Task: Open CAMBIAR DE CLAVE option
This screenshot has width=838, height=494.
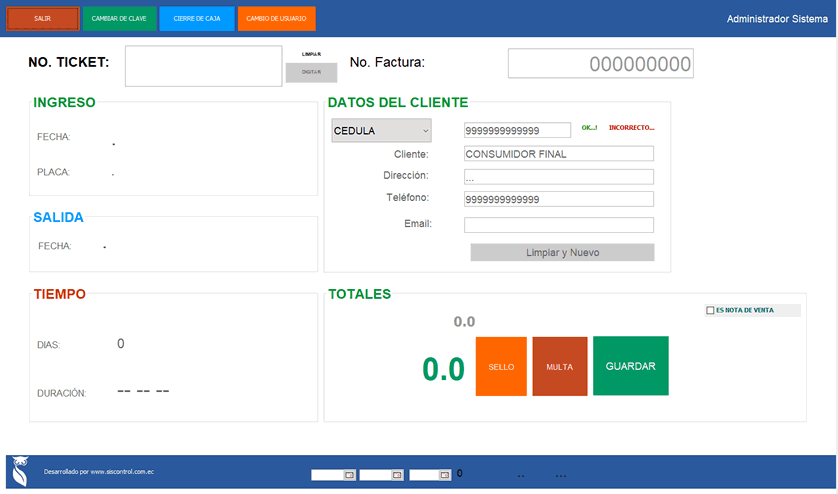Action: [x=119, y=18]
